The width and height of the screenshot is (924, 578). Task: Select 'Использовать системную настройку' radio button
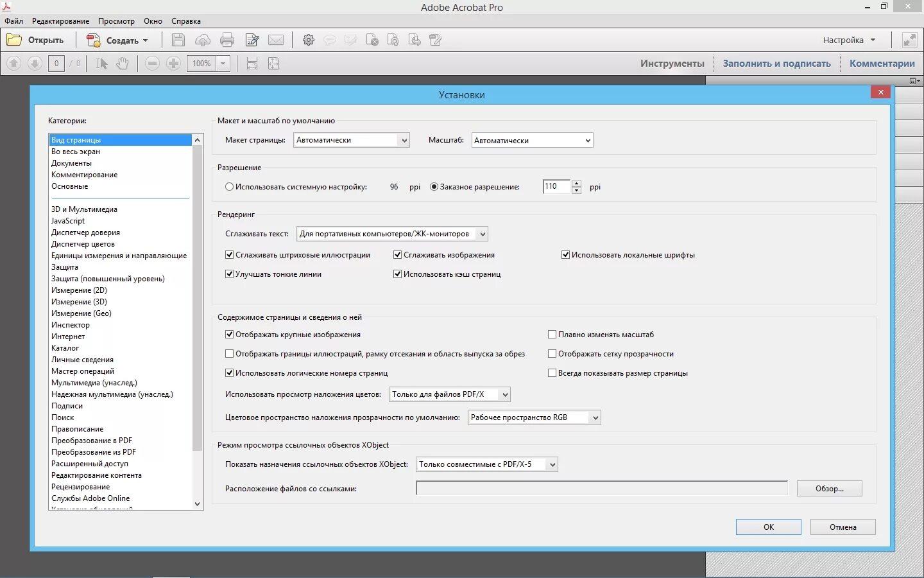(x=229, y=187)
